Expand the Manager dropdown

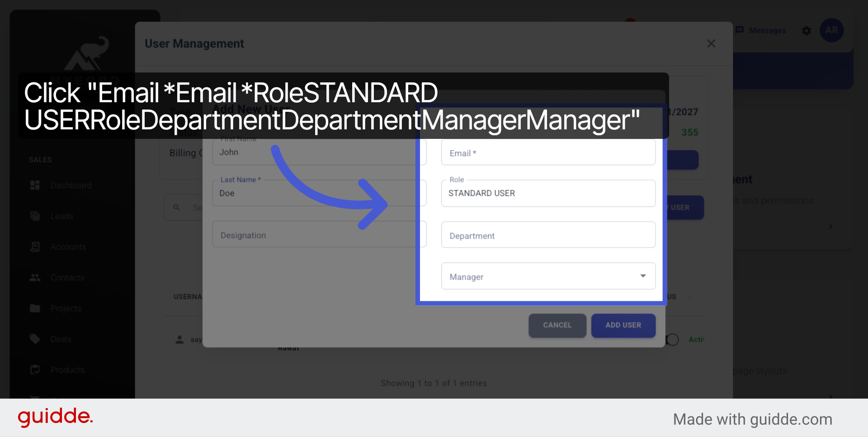[x=642, y=276]
